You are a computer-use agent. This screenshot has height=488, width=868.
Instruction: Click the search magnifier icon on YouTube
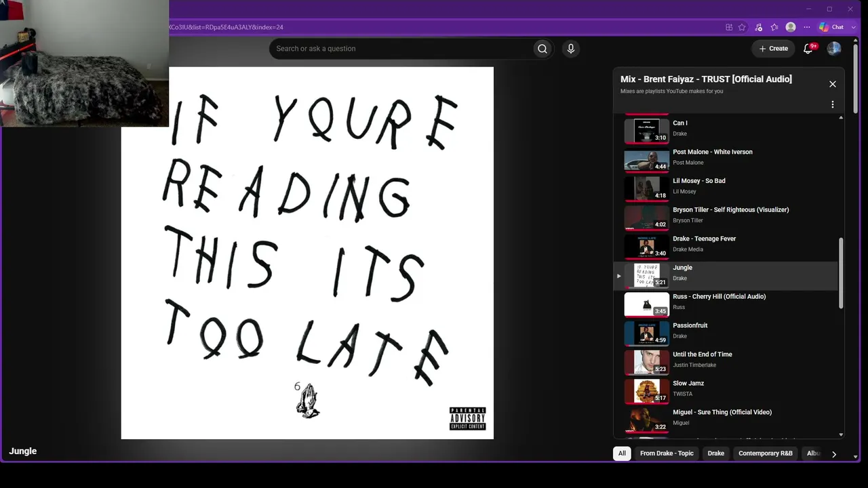(542, 49)
